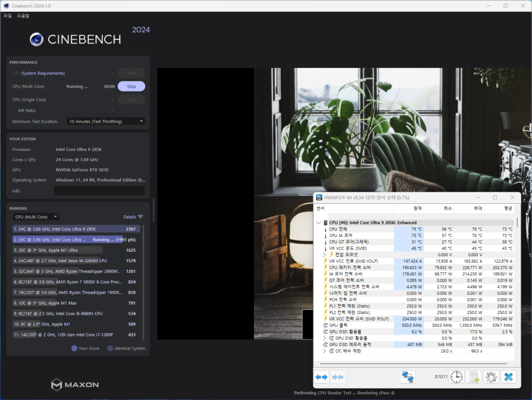This screenshot has height=400, width=532.
Task: Click the HWiNFO collapse columns arrows icon
Action: coord(338,377)
